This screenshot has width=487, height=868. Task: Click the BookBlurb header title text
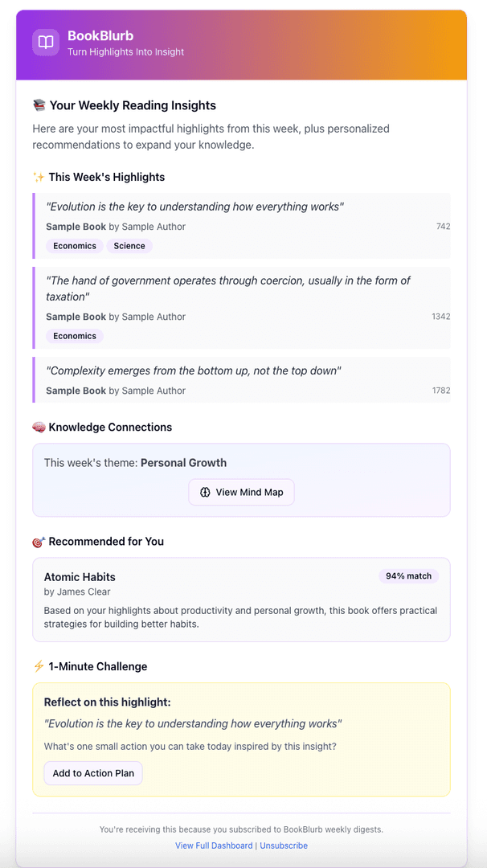(100, 35)
